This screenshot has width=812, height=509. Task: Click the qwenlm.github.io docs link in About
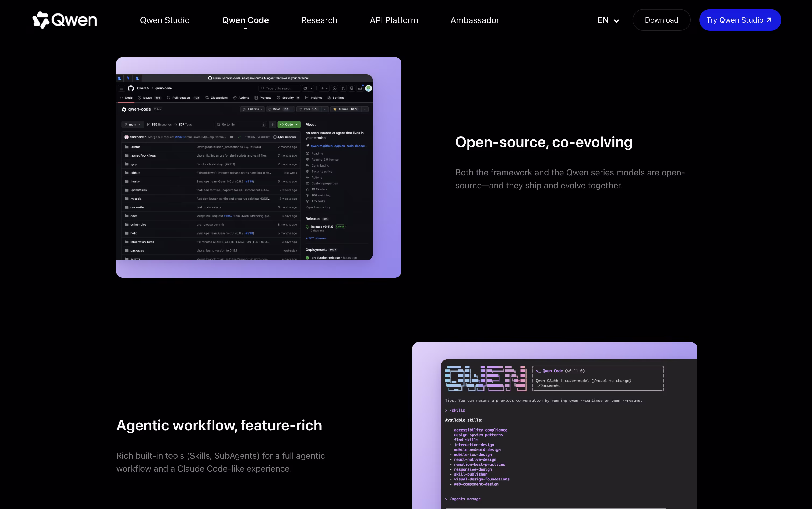pos(339,146)
